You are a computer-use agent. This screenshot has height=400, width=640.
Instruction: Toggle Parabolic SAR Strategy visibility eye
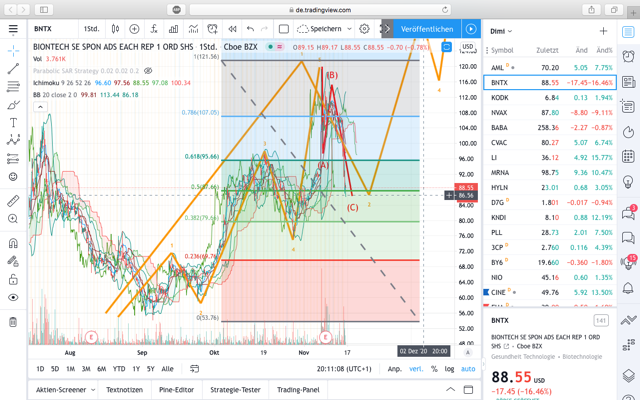click(x=148, y=71)
